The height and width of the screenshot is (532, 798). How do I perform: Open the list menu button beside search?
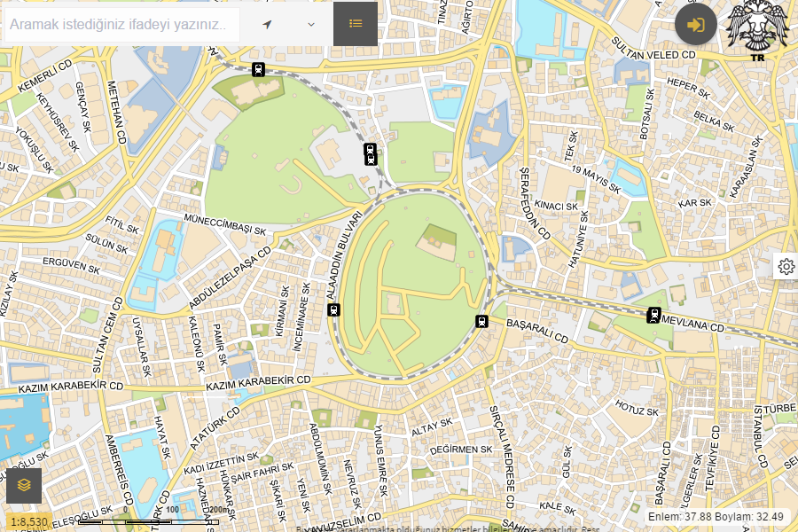[x=356, y=24]
